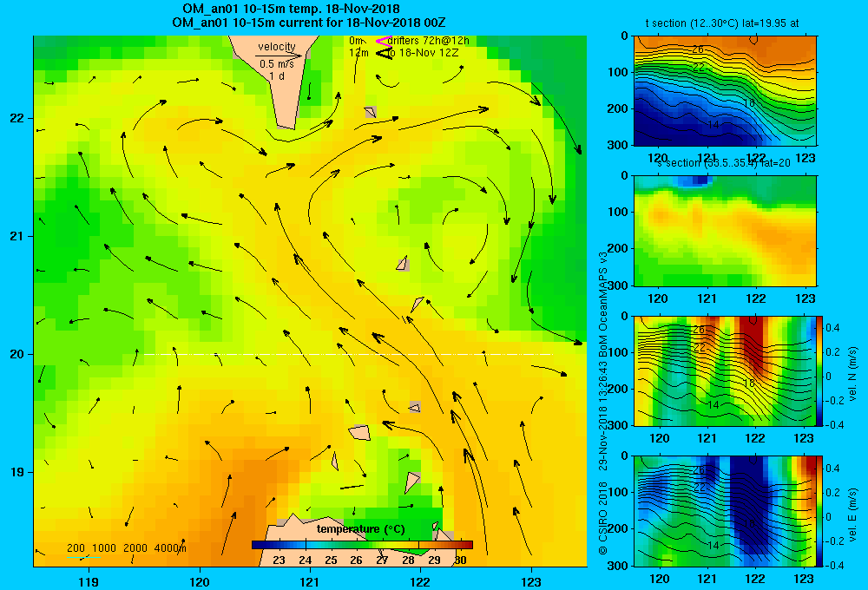Click the velocity reference arrow in the legend
The width and height of the screenshot is (868, 590).
point(279,56)
